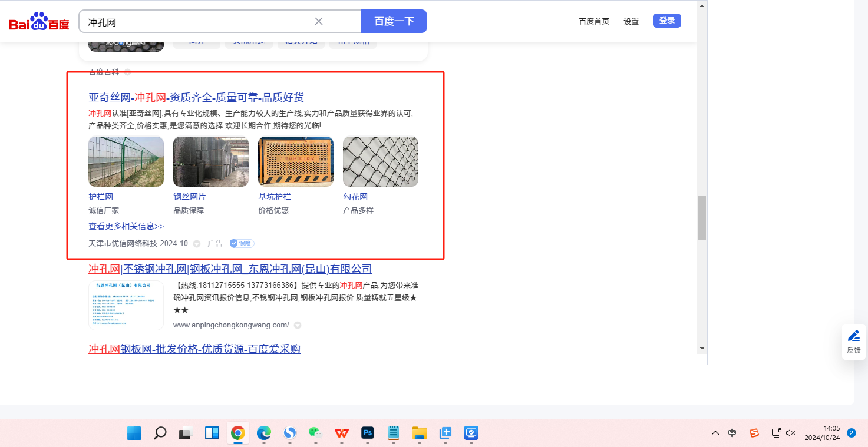Click the 保障 shield badge on ad

(242, 243)
